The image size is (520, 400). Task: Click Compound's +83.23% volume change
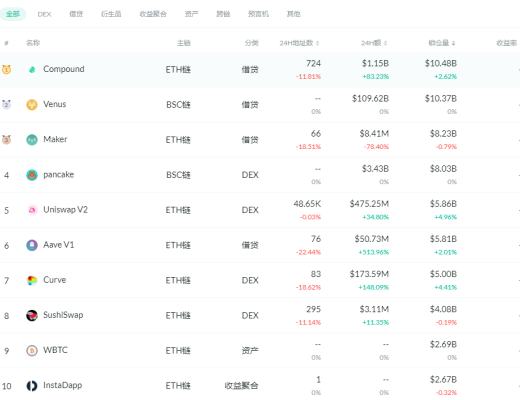(x=376, y=77)
